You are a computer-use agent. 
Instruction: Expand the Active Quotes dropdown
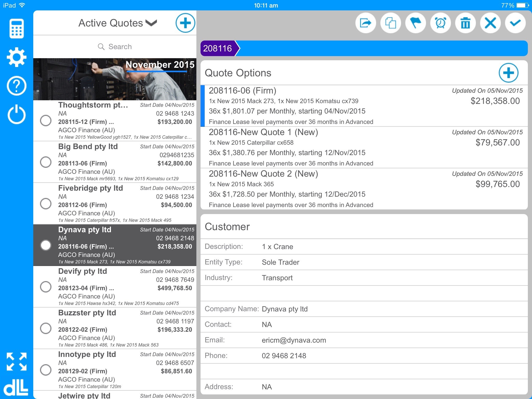click(x=118, y=23)
